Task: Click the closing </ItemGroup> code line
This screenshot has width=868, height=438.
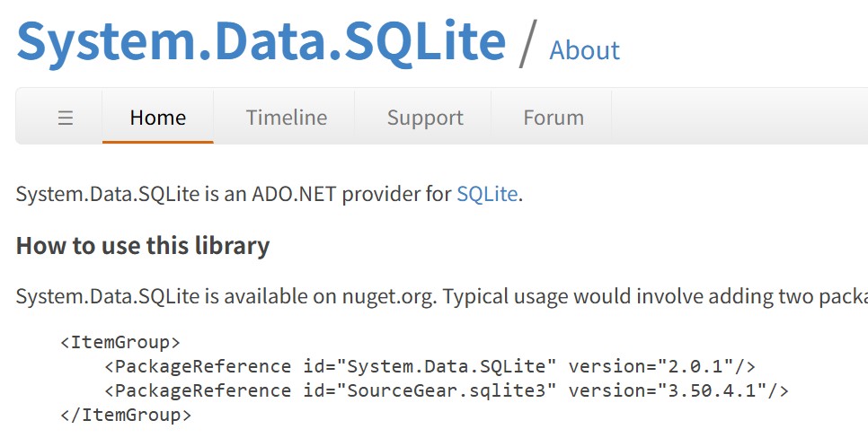Action: 125,415
